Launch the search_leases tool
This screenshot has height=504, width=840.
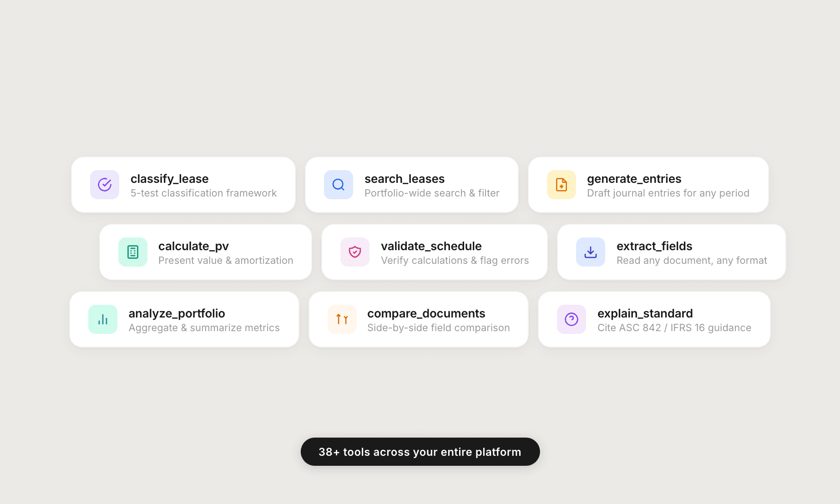click(x=412, y=185)
